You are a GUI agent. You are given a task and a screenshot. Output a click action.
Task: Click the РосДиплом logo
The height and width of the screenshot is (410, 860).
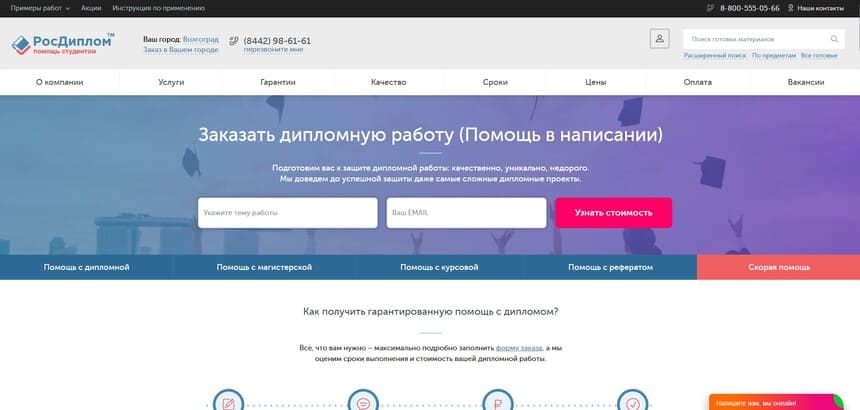pyautogui.click(x=63, y=44)
